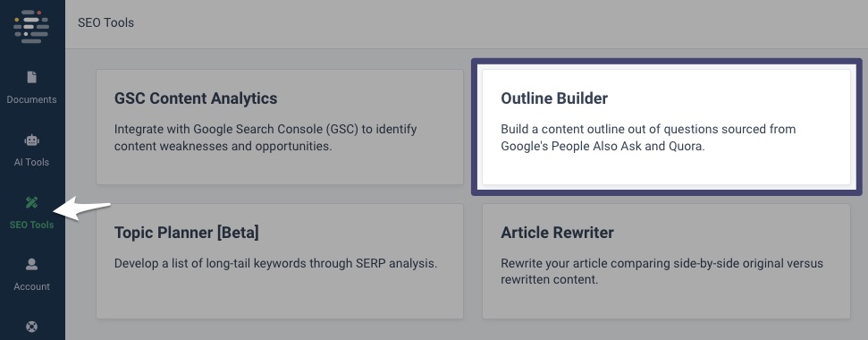Screen dimensions: 868x340
Task: Click the Documents sidebar label
Action: 31,99
